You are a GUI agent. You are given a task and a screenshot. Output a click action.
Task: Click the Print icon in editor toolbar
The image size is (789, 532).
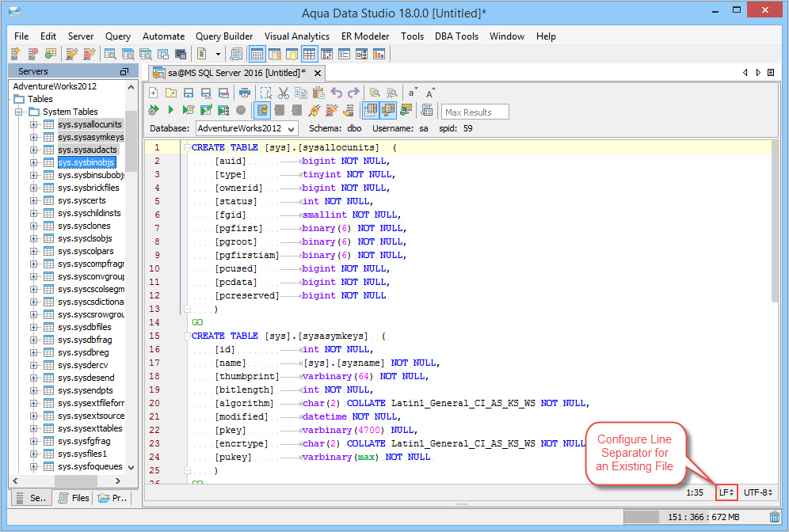pyautogui.click(x=245, y=93)
